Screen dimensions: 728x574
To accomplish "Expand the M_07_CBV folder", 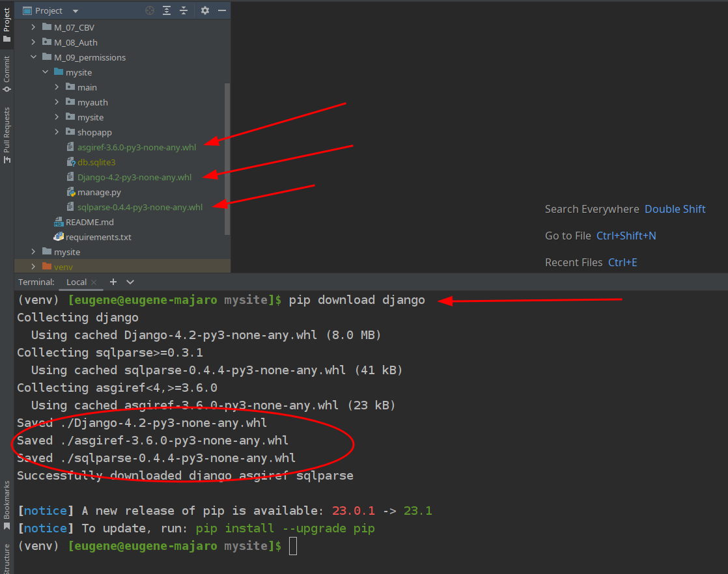I will click(33, 27).
